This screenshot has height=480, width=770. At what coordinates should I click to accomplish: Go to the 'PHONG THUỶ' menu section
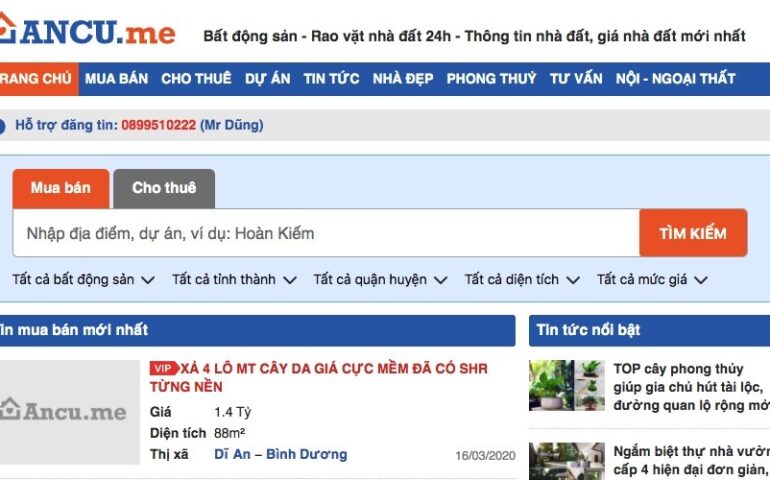(x=491, y=79)
